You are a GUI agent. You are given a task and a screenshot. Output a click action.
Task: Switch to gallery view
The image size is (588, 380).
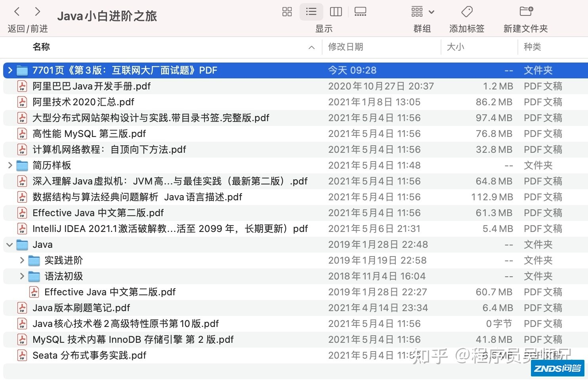point(360,12)
